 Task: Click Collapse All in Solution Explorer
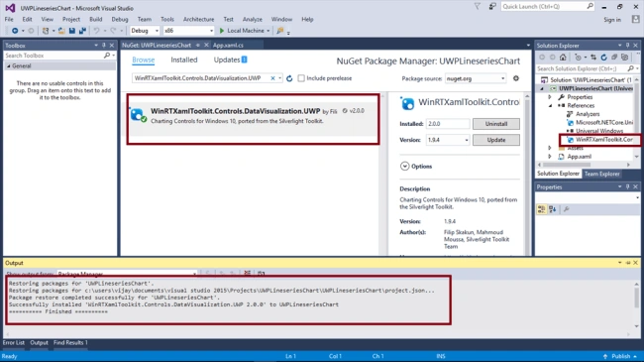pos(614,58)
